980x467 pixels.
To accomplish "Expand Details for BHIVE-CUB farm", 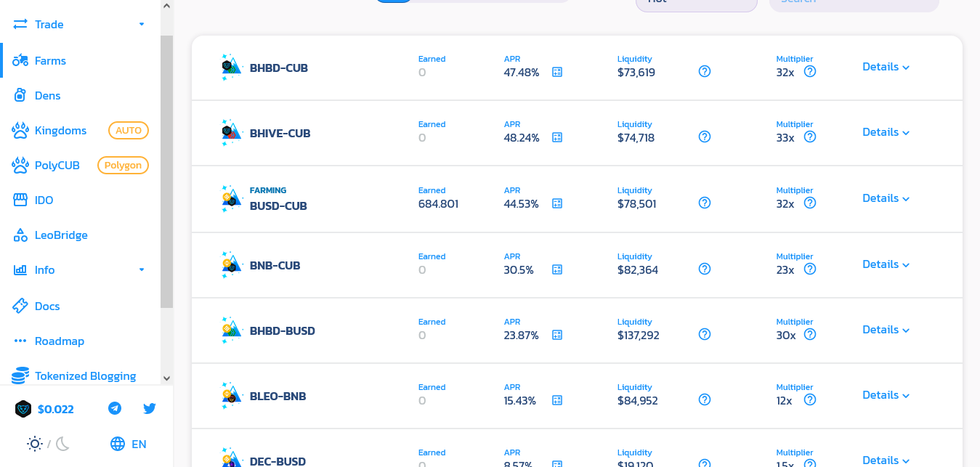I will [886, 132].
